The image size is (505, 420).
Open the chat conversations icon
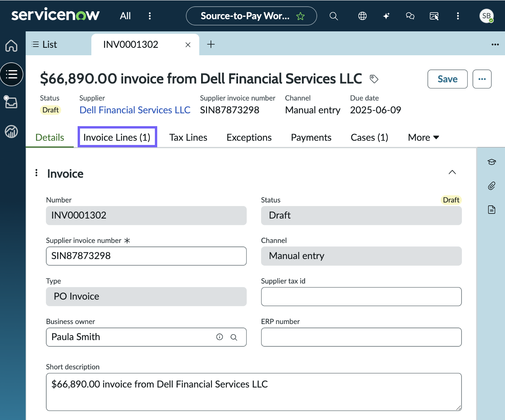point(410,16)
